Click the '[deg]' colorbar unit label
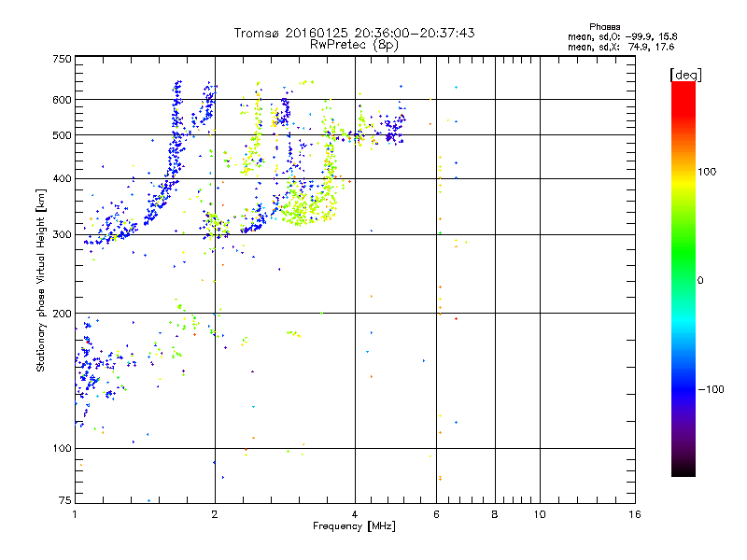This screenshot has width=747, height=560. (685, 75)
